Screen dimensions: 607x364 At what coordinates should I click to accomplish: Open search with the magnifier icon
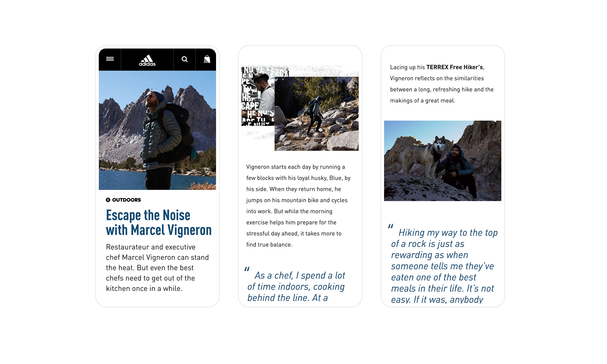pyautogui.click(x=185, y=59)
